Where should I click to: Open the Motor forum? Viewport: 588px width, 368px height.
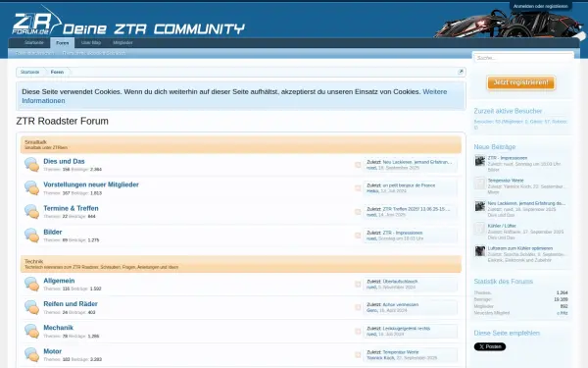point(53,351)
